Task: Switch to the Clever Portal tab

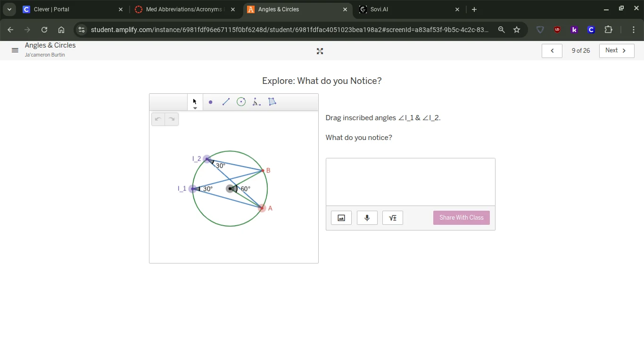Action: tap(66, 9)
